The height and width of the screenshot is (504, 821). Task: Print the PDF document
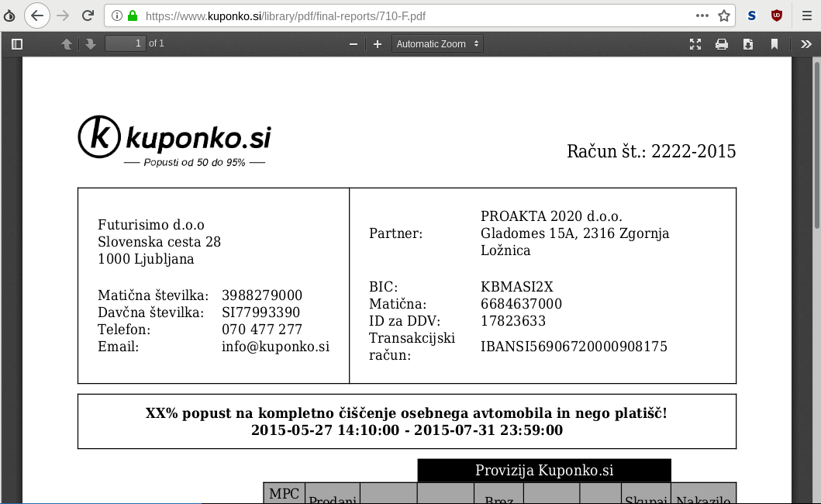click(x=722, y=44)
